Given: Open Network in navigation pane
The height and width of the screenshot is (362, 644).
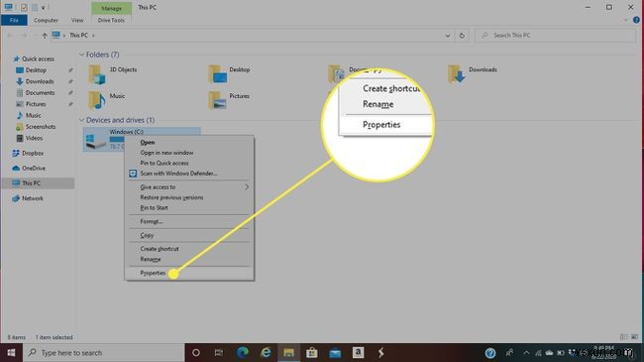Looking at the screenshot, I should tap(33, 198).
